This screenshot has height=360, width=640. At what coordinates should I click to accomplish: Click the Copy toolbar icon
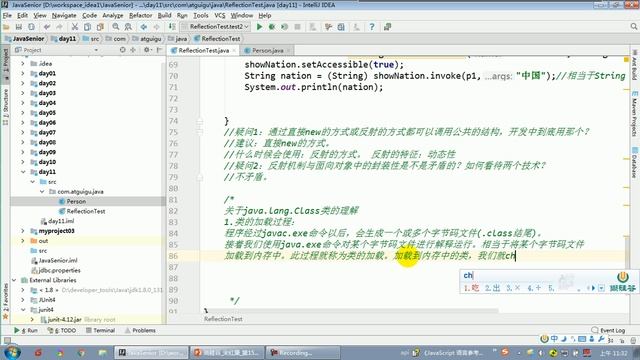pyautogui.click(x=87, y=27)
